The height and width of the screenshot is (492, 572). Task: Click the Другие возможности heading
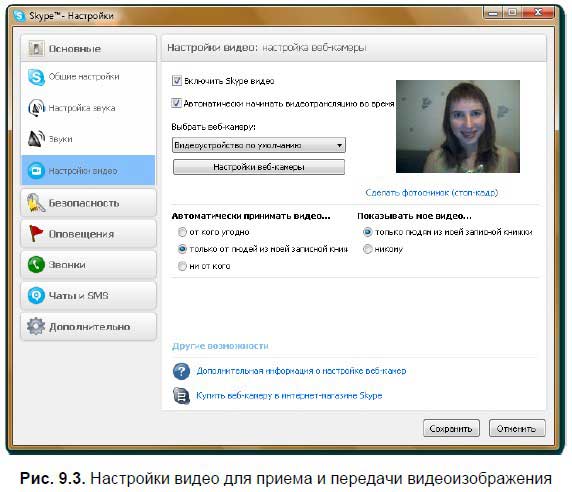[220, 346]
